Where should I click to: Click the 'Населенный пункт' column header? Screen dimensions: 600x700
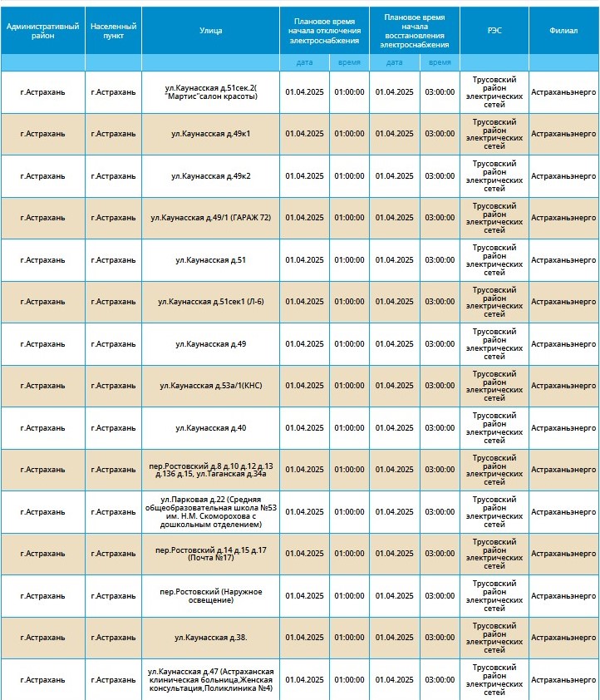[113, 31]
